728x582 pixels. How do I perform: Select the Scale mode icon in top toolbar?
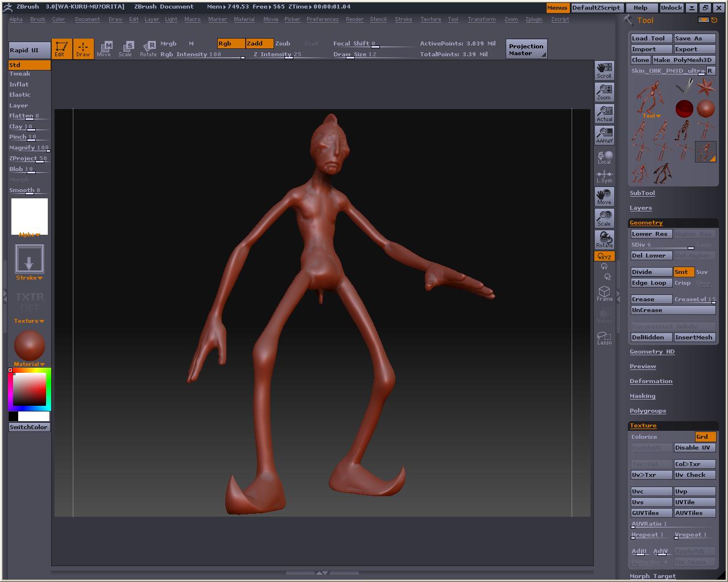pyautogui.click(x=125, y=49)
